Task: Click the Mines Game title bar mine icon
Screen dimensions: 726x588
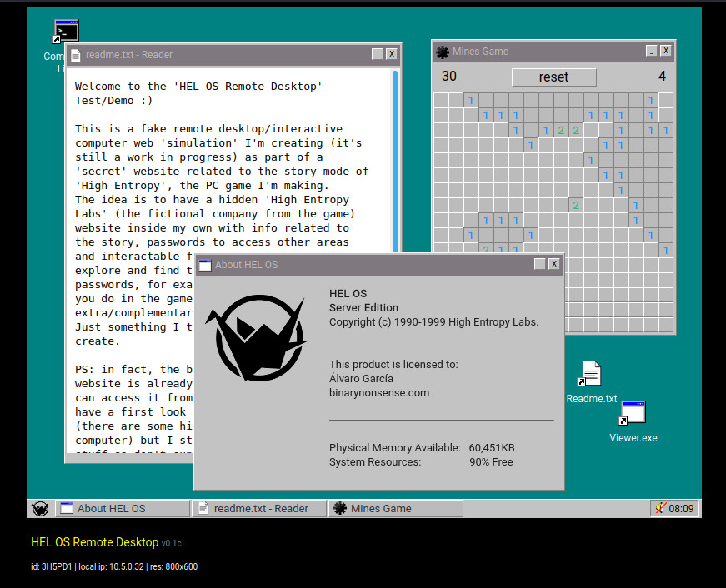Action: click(x=443, y=52)
